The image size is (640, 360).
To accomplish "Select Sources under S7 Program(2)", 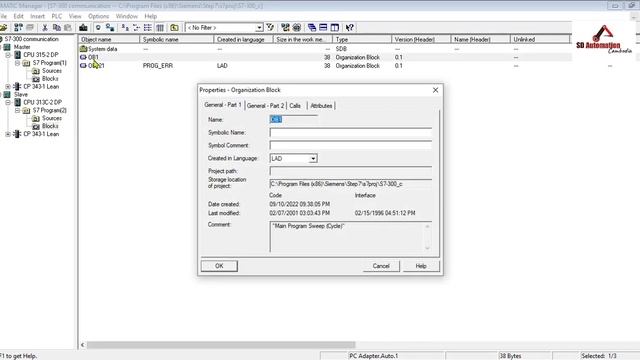I will [x=52, y=118].
